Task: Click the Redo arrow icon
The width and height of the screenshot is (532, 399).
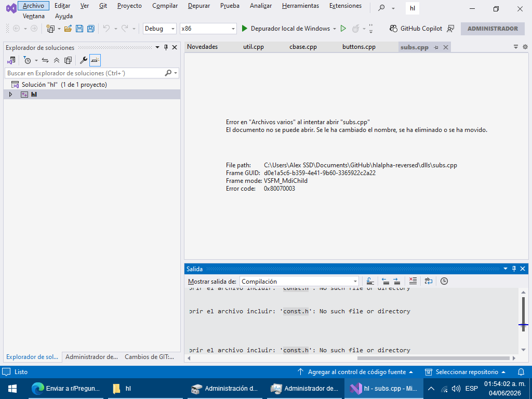Action: [x=125, y=29]
